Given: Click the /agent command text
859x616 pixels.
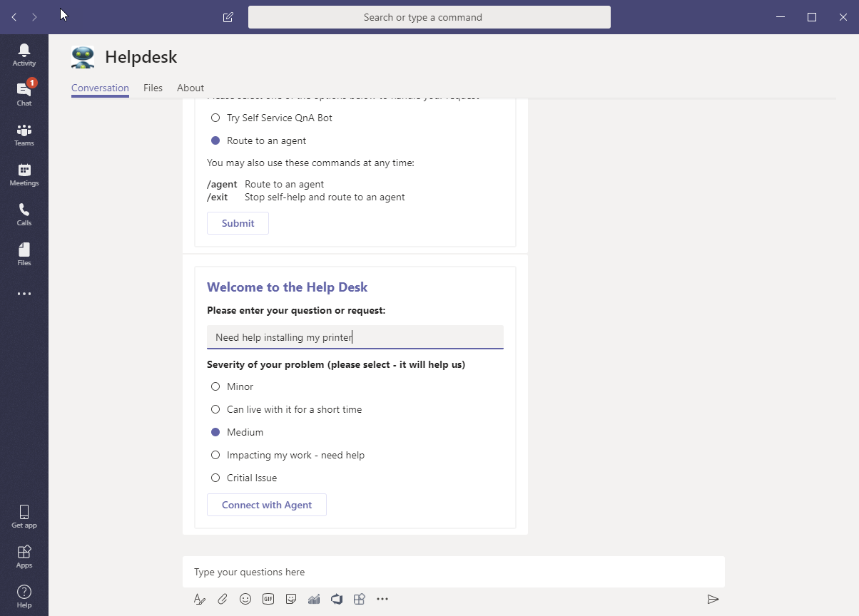Looking at the screenshot, I should coord(222,184).
